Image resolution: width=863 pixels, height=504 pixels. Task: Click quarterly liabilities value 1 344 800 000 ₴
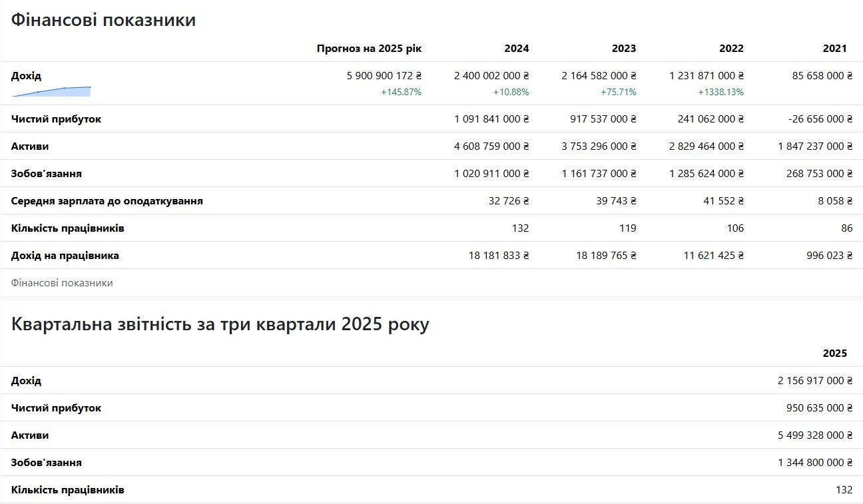point(814,463)
